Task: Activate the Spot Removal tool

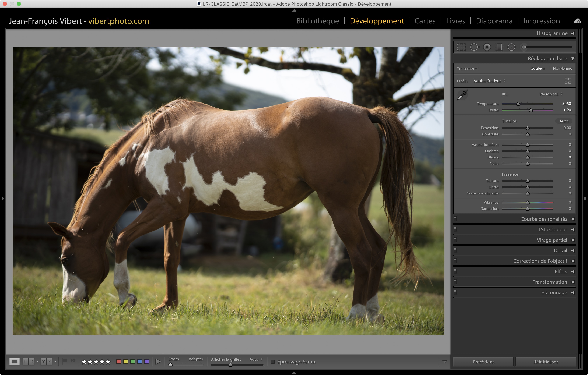Action: click(x=474, y=47)
